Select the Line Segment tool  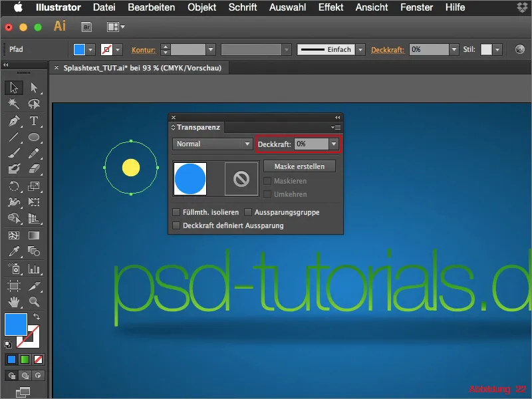point(14,137)
